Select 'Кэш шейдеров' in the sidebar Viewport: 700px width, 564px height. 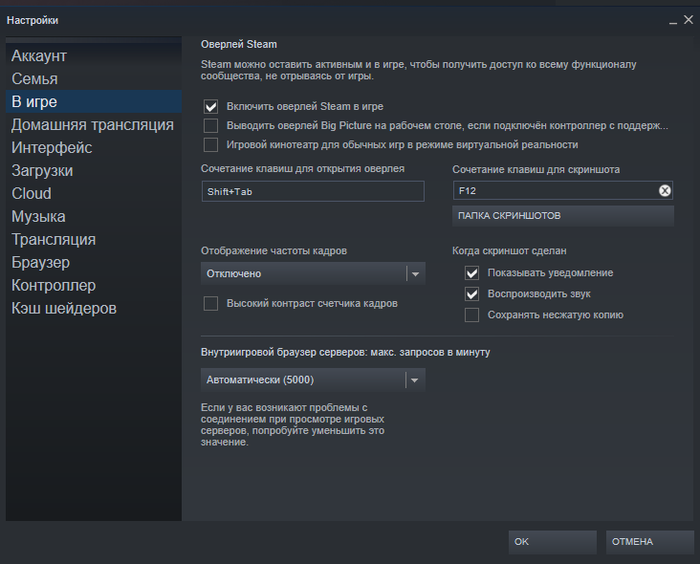click(x=64, y=309)
